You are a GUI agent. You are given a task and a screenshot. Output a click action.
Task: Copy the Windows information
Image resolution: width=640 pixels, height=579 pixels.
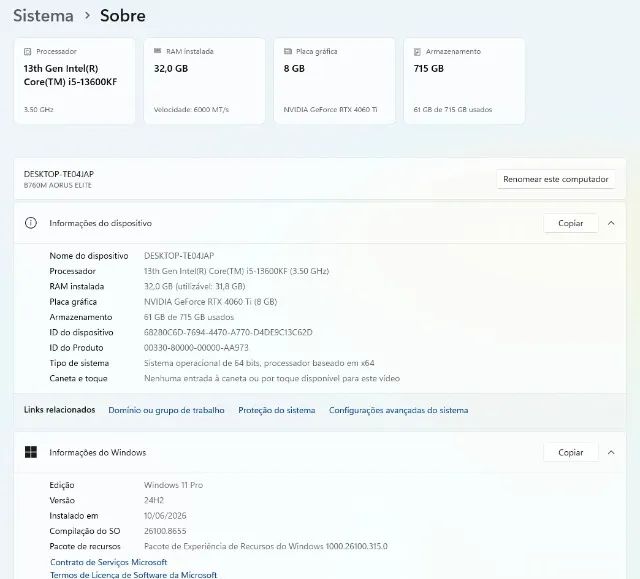(x=571, y=453)
